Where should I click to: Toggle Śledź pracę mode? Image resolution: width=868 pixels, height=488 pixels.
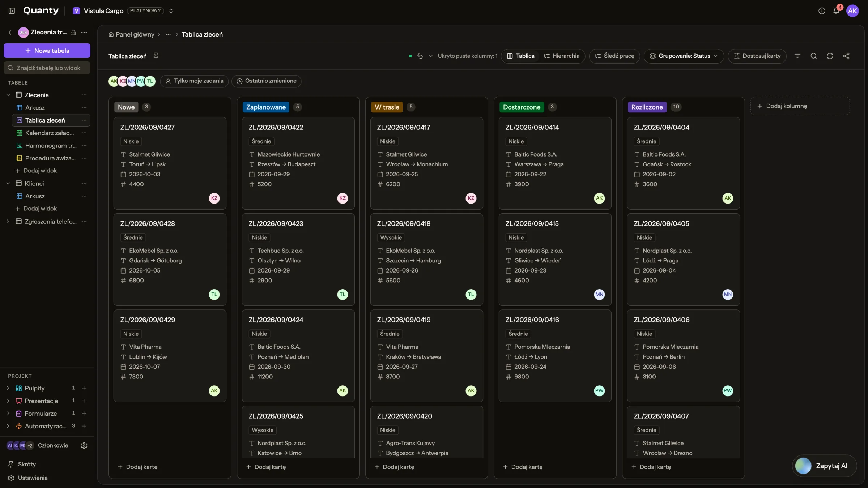click(614, 56)
